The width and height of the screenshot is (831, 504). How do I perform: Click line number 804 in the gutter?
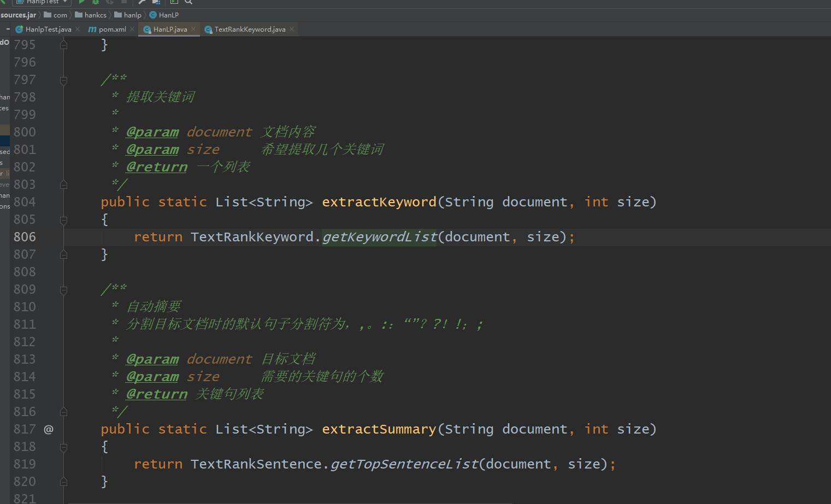pos(25,202)
